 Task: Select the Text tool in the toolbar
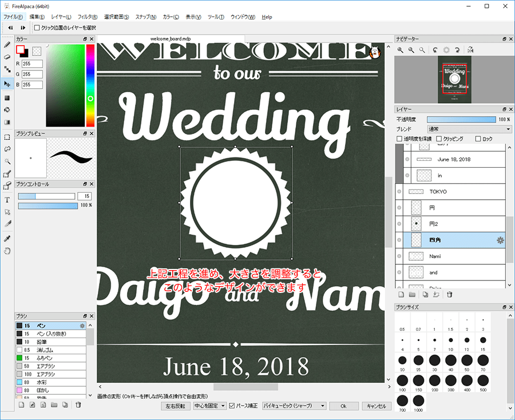tap(7, 200)
